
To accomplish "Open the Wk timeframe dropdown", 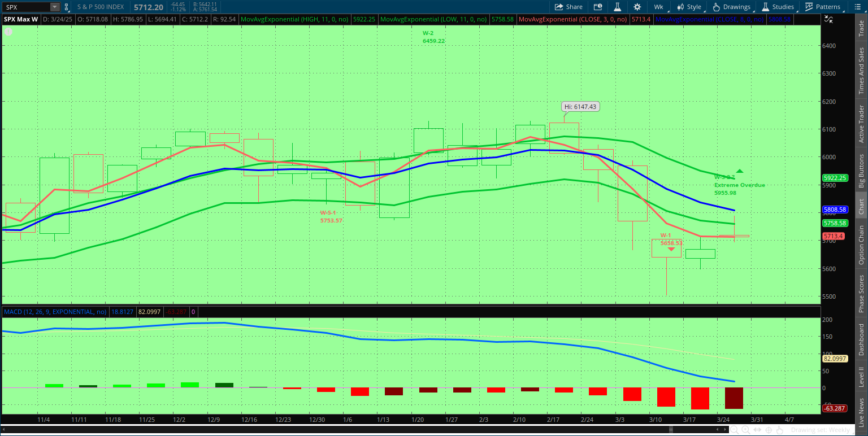I will click(659, 7).
